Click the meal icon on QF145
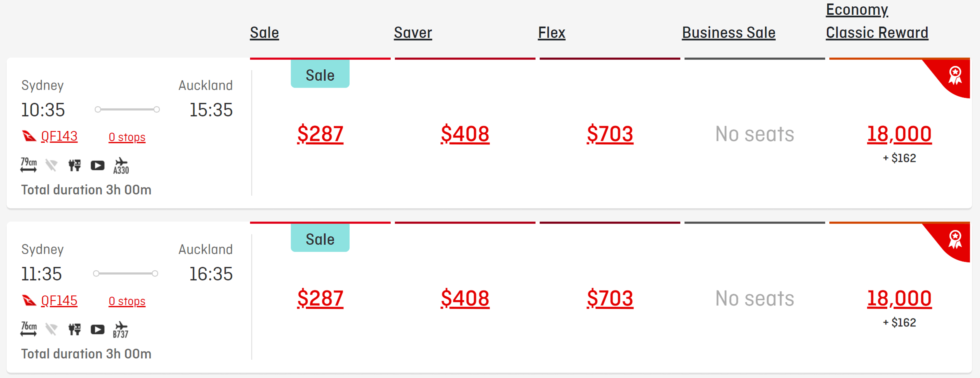Screen dimensions: 980x378 coord(75,329)
